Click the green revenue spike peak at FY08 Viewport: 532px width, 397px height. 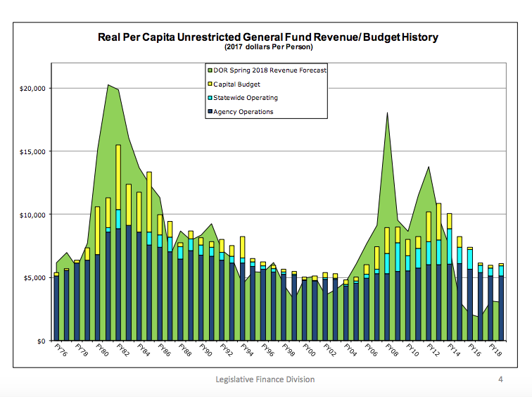pyautogui.click(x=387, y=113)
